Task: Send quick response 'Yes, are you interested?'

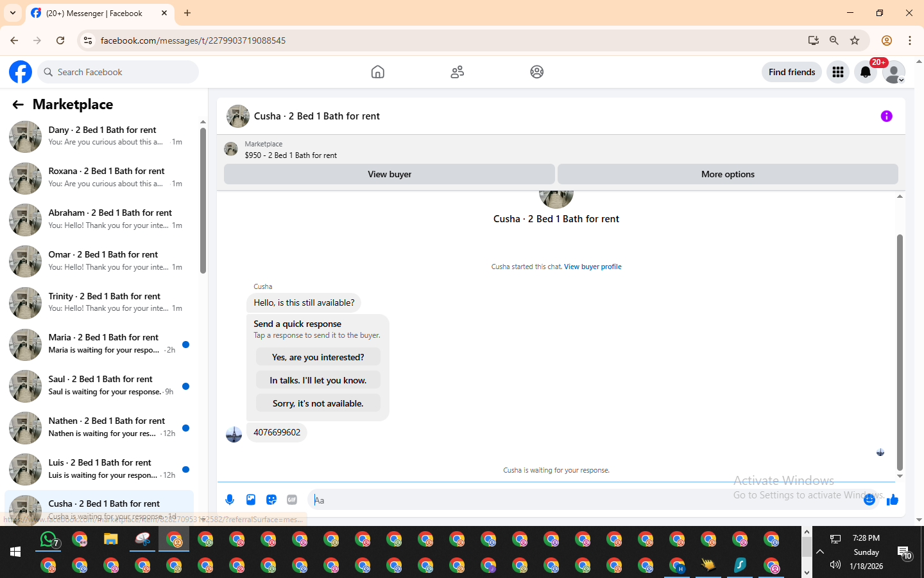Action: click(x=318, y=357)
